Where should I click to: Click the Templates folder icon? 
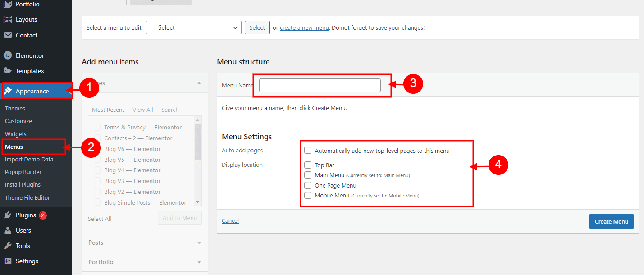pos(8,71)
